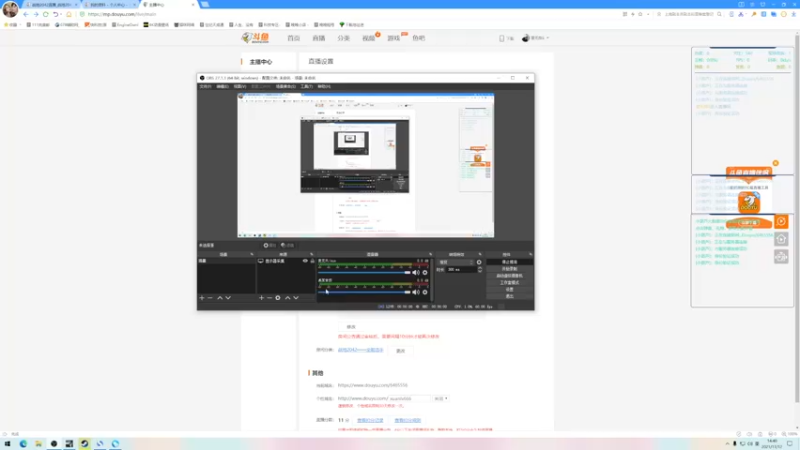
Task: Open OBS Edit menu
Action: tap(222, 86)
